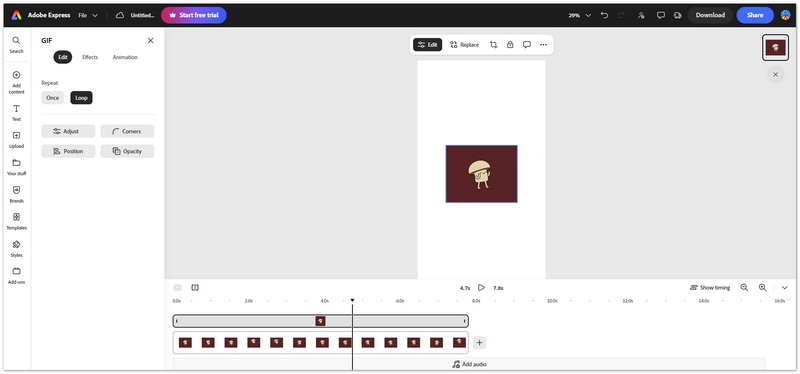Open Your stuff folder in the sidebar
This screenshot has width=800, height=374.
pyautogui.click(x=16, y=167)
